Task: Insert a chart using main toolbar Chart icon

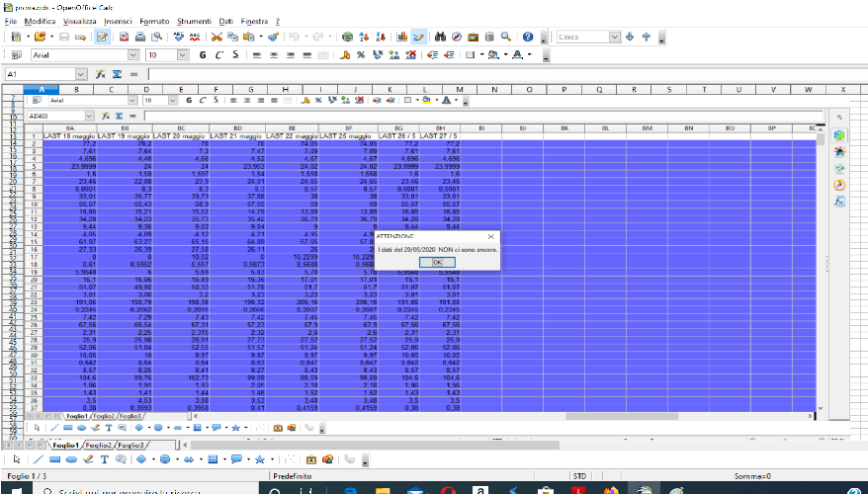Action: [x=402, y=38]
